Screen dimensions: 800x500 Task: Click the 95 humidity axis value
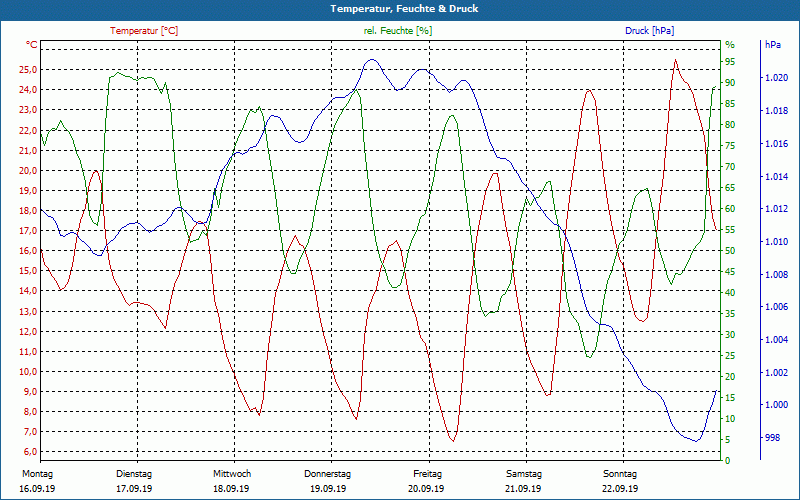[x=730, y=62]
